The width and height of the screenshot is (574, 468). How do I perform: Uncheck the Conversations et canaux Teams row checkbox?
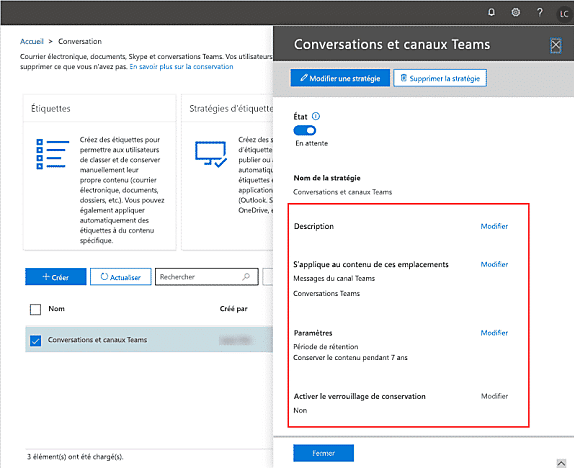coord(36,340)
